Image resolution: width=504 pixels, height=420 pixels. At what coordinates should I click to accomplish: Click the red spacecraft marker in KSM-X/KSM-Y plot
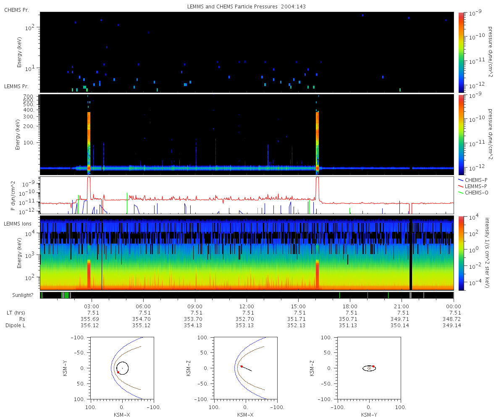118,372
